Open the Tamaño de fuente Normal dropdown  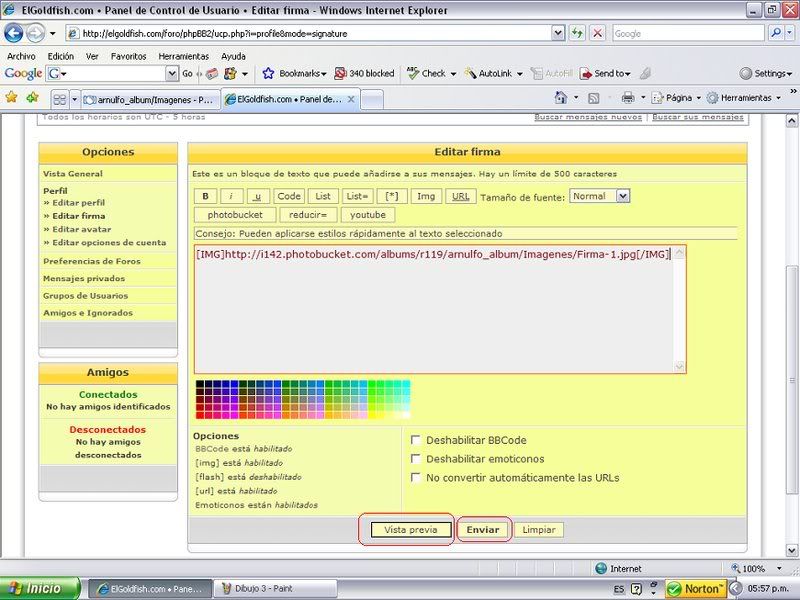pyautogui.click(x=622, y=196)
